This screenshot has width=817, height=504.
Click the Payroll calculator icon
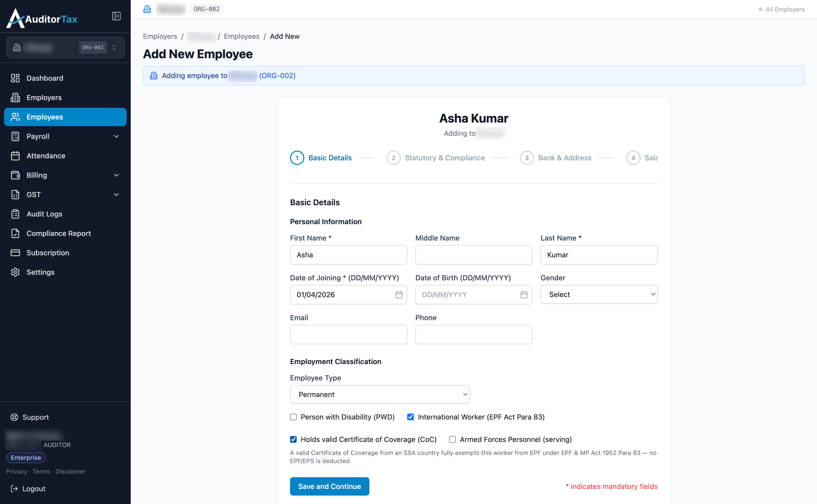(15, 136)
